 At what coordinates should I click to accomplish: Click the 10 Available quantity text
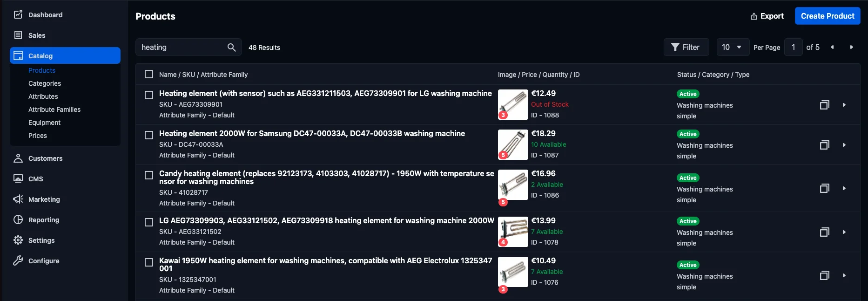549,144
